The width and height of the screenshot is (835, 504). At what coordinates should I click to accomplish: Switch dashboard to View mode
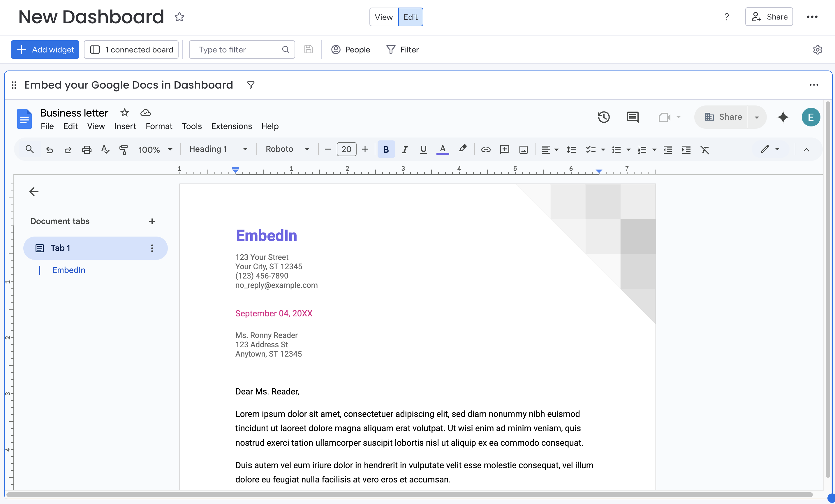[x=384, y=17]
